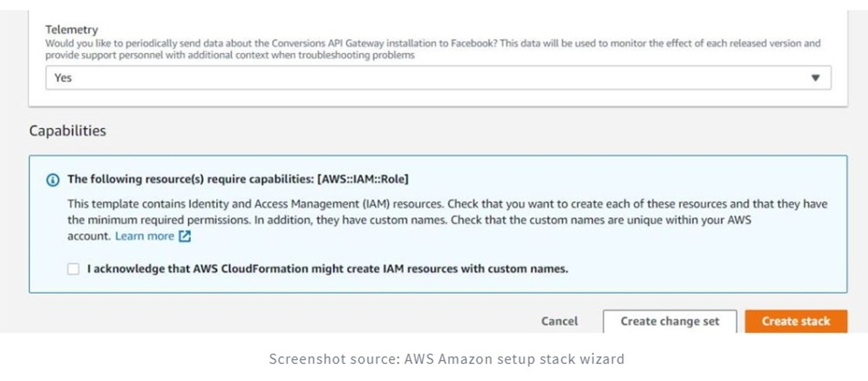Click the [AWS::IAM::Role] text
868x381 pixels.
[x=363, y=179]
